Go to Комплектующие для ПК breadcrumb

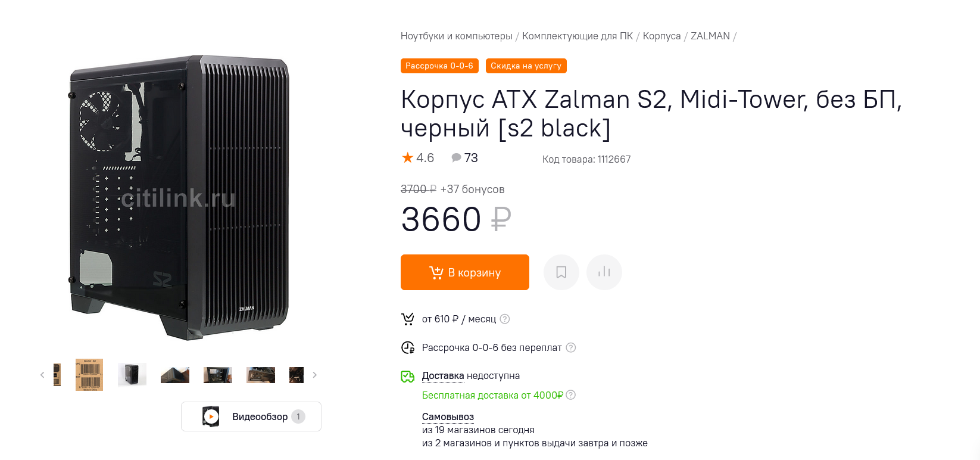578,36
